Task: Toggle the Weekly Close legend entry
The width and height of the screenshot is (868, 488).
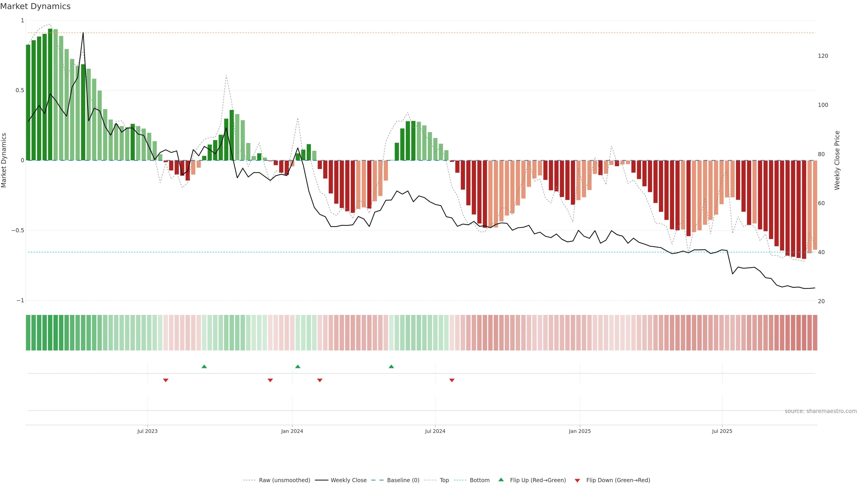Action: (x=348, y=480)
